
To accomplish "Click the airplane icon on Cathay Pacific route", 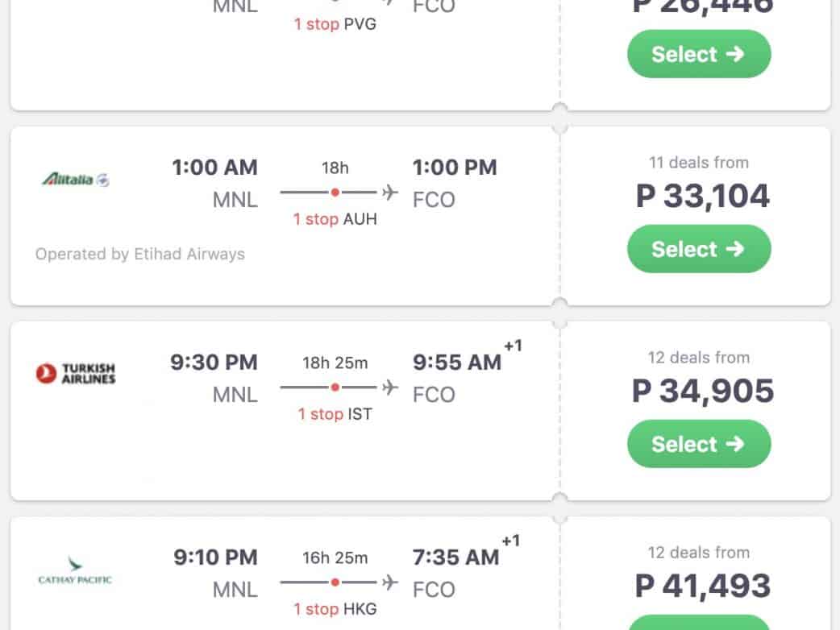I will [x=390, y=582].
